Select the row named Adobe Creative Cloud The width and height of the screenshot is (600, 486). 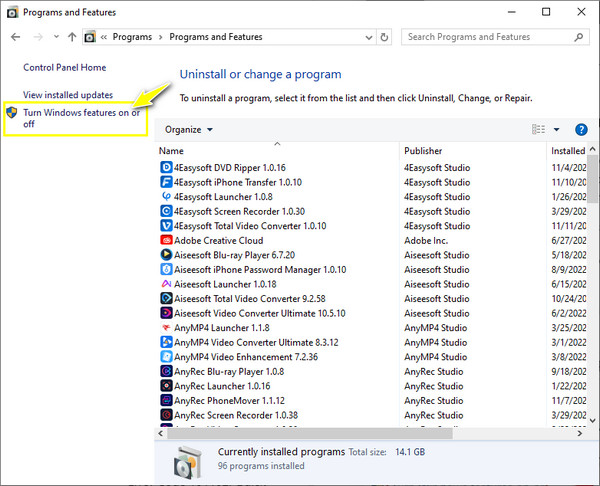pos(371,240)
